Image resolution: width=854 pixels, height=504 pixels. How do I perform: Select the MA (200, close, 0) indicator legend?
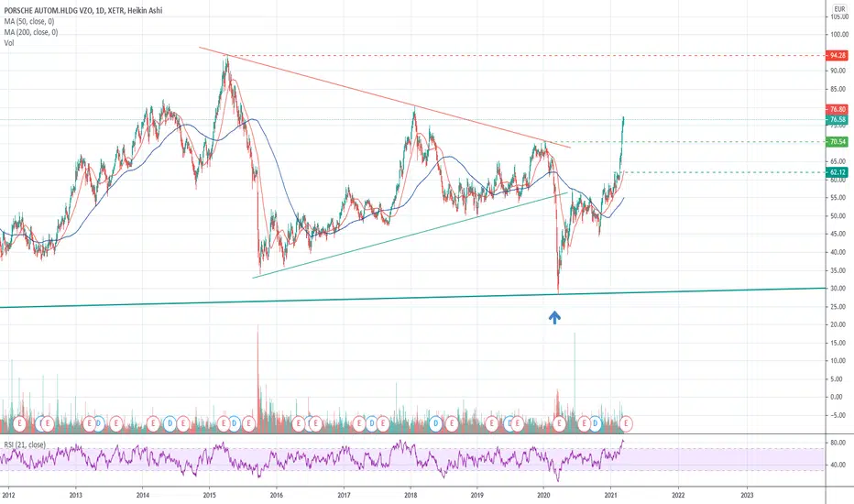click(x=31, y=32)
